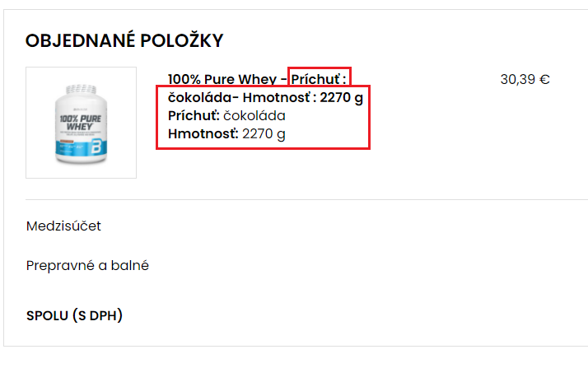Click the bold Hmotnosť: label
588x368 pixels.
click(203, 134)
